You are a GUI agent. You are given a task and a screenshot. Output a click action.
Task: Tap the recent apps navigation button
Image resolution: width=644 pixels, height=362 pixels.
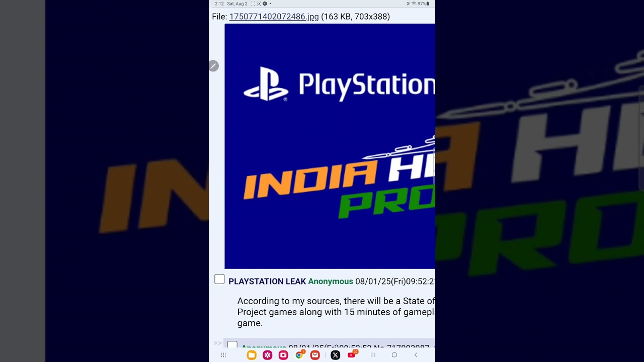click(x=373, y=355)
